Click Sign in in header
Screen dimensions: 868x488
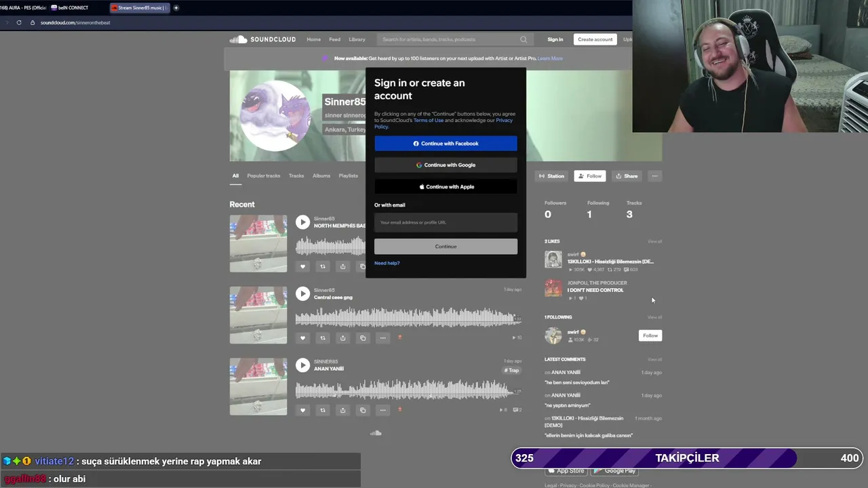coord(555,39)
